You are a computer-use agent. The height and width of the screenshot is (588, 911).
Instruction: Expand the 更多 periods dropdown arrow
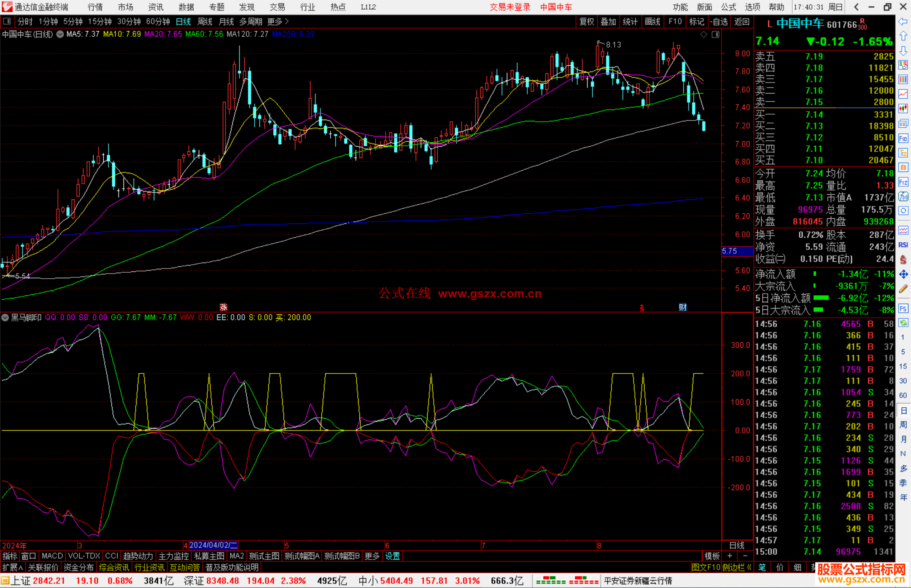[287, 21]
